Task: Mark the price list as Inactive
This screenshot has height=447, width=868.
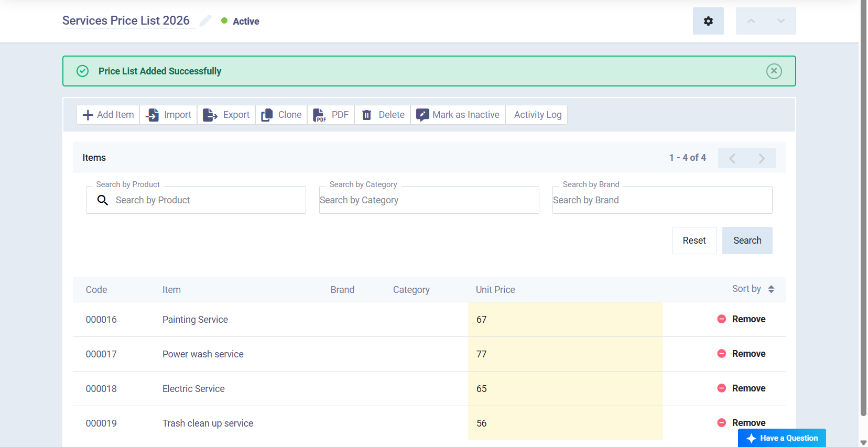Action: (458, 115)
